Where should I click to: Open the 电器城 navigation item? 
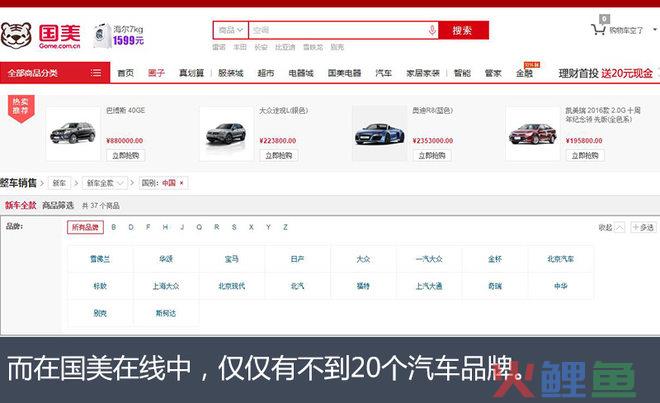[301, 73]
